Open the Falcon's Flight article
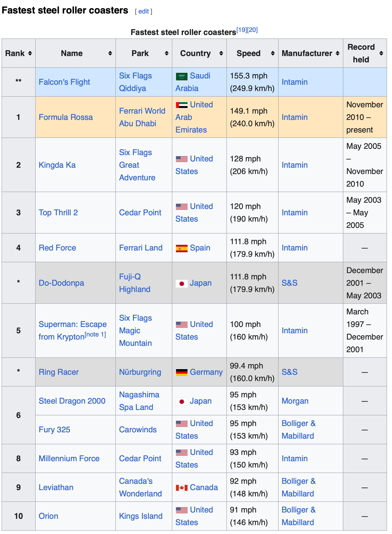 pyautogui.click(x=64, y=82)
